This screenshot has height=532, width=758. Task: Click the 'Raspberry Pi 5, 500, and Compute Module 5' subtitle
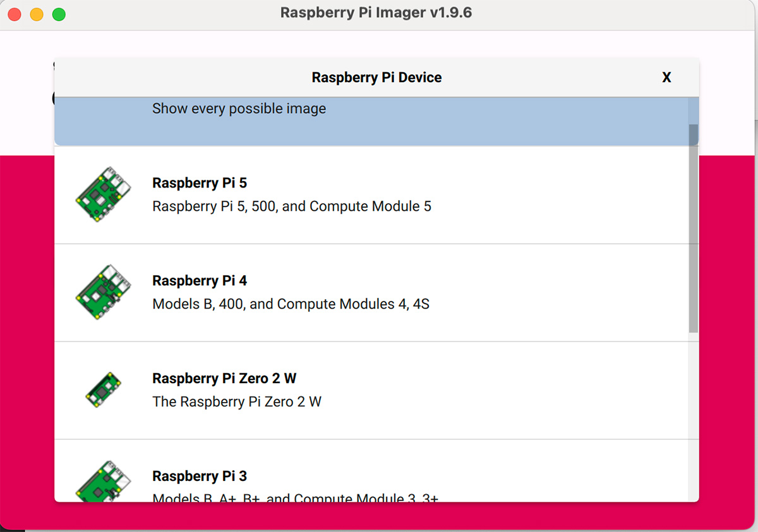click(x=292, y=206)
